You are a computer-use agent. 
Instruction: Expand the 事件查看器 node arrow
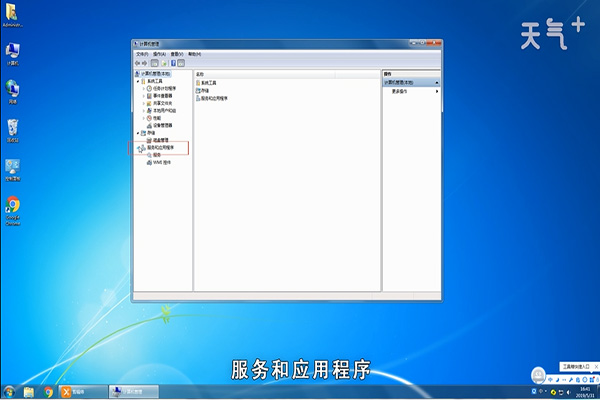tap(144, 96)
